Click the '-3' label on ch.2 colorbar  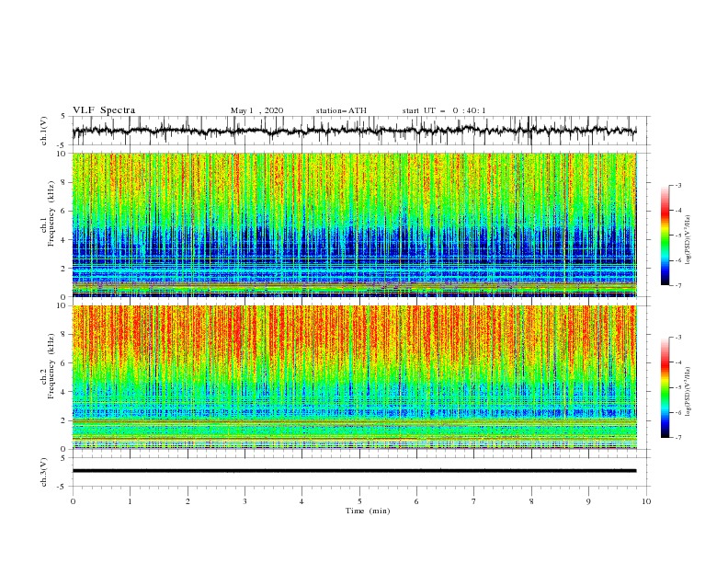678,338
